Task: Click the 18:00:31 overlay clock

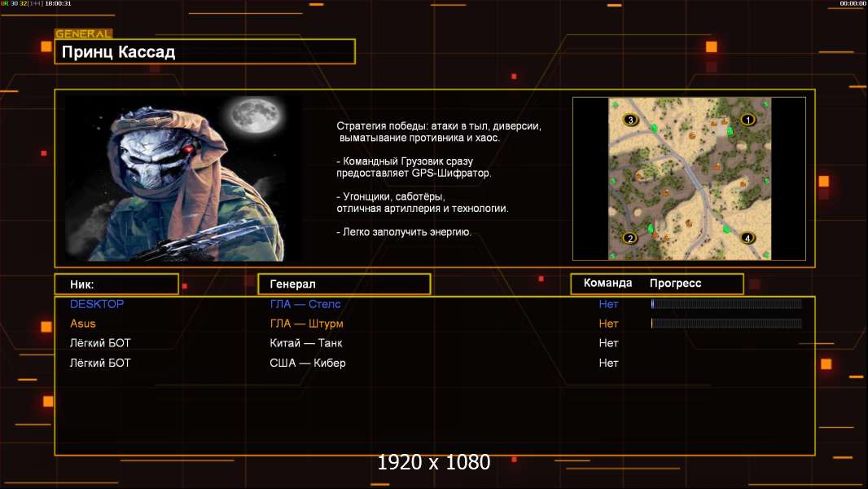Action: (58, 3)
